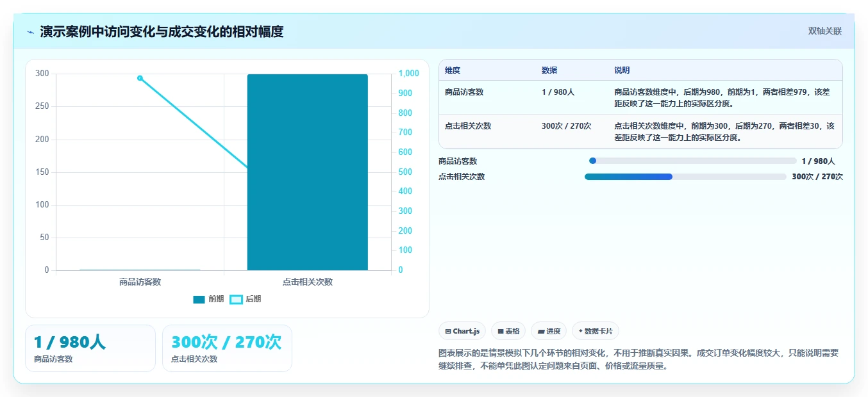Screen dimensions: 868x397
Task: Click the title 演示案例中访问变化与成交变化的相对幅度
Action: 162,31
